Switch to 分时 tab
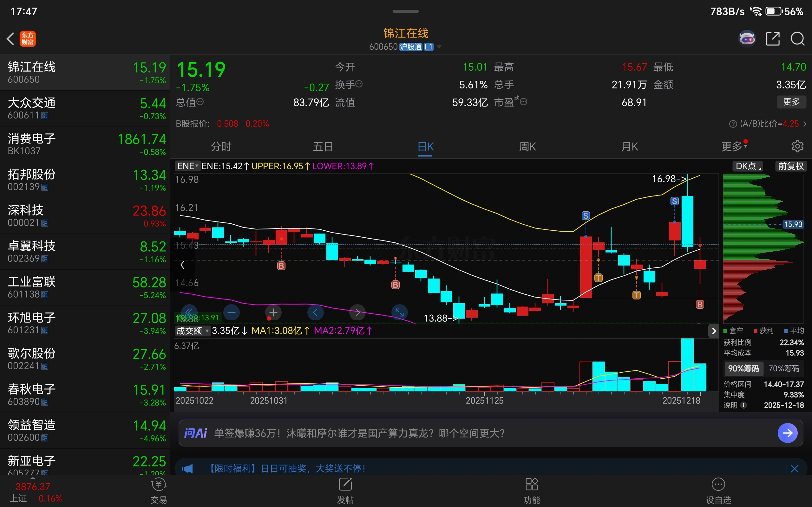 point(221,146)
